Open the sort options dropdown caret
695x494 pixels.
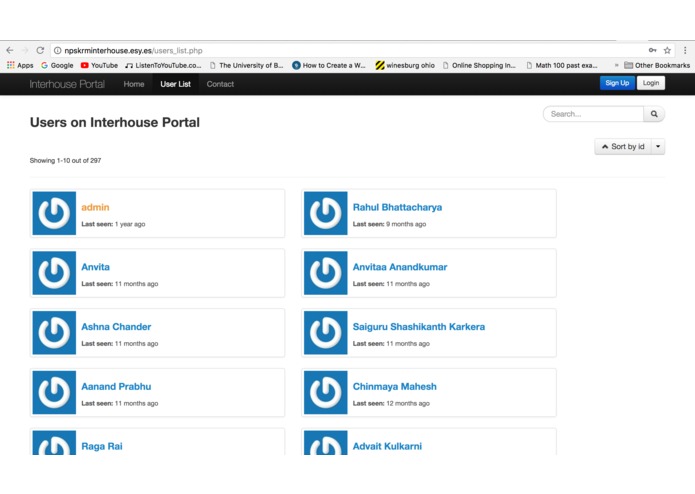tap(658, 147)
